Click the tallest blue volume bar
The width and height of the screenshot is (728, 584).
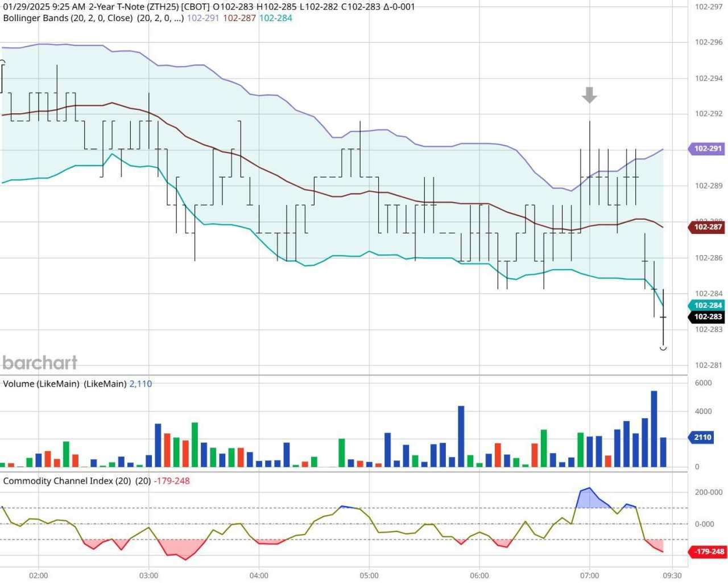tap(654, 429)
